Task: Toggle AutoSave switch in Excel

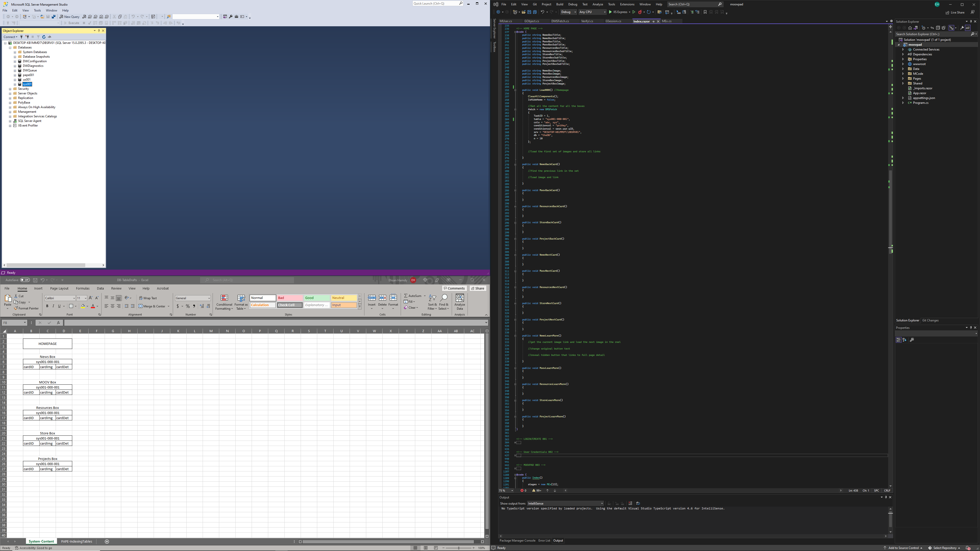Action: (25, 280)
